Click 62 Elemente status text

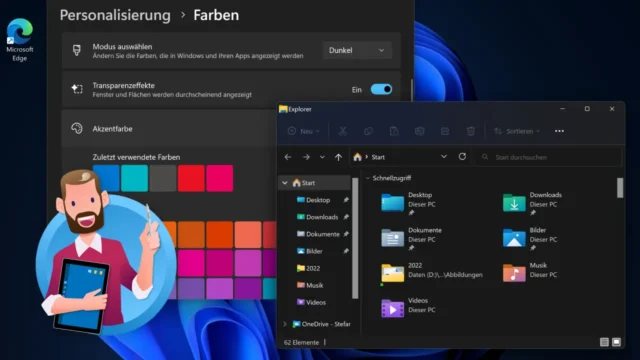click(301, 342)
